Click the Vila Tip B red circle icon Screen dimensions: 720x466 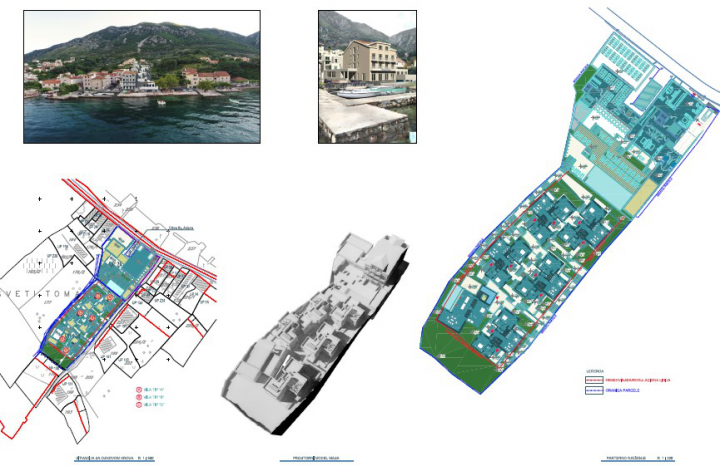[139, 397]
